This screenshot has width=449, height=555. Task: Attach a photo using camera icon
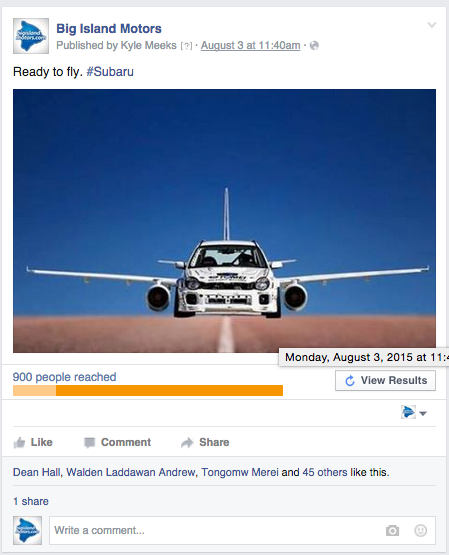[x=392, y=530]
